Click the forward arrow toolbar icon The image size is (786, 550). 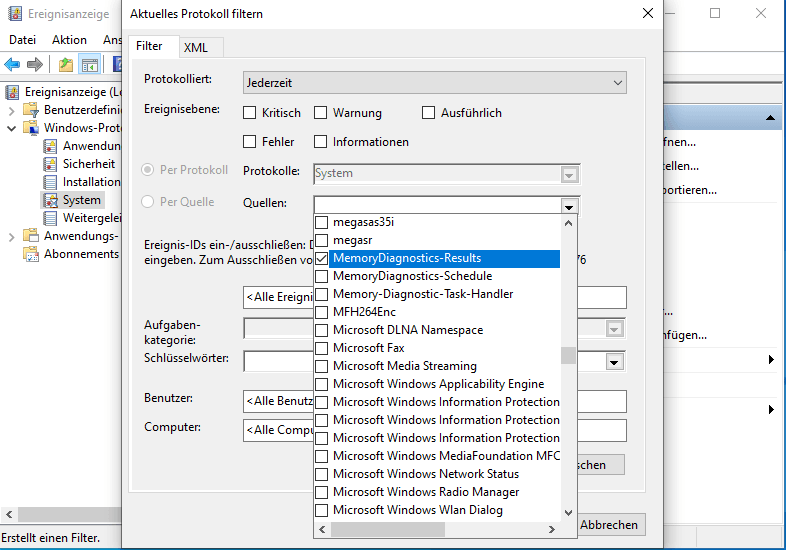click(35, 65)
